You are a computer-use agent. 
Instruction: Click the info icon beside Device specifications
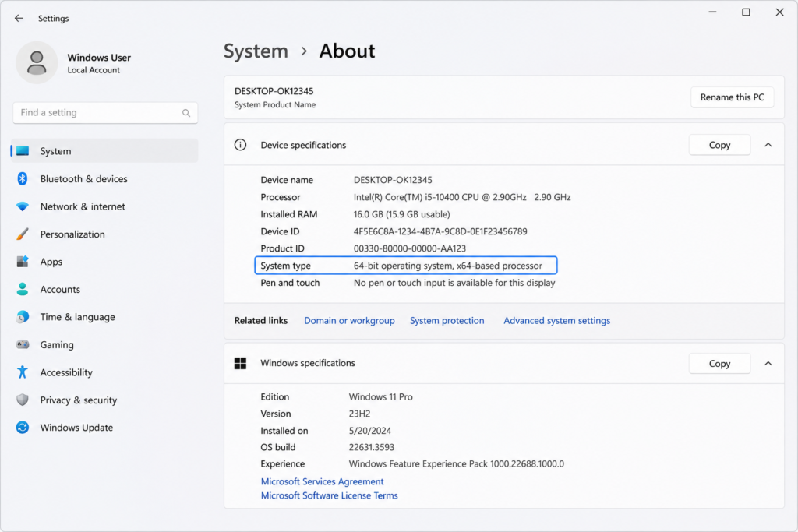[x=240, y=145]
